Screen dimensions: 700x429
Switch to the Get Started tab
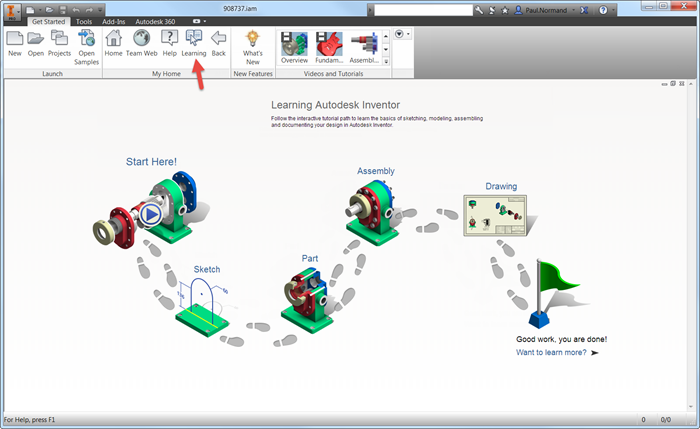click(x=48, y=21)
